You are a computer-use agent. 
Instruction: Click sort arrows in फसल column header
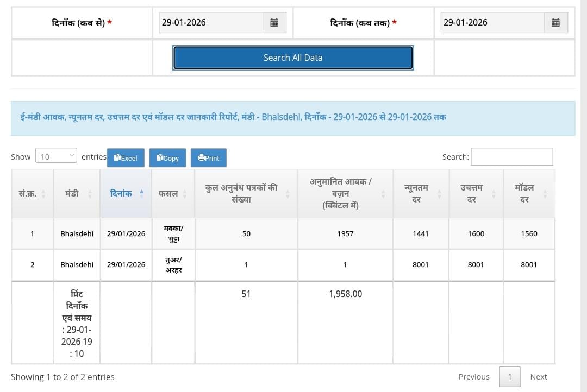tap(185, 194)
